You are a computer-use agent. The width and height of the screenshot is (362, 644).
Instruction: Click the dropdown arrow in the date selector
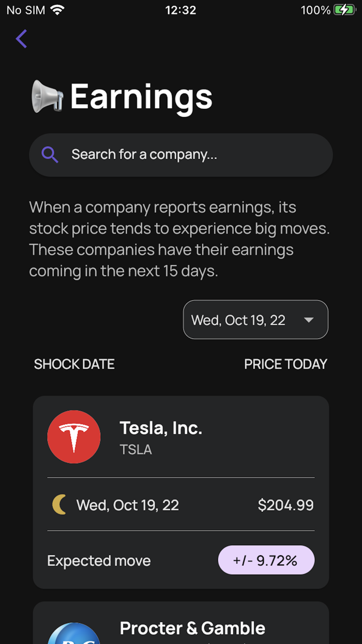click(309, 320)
